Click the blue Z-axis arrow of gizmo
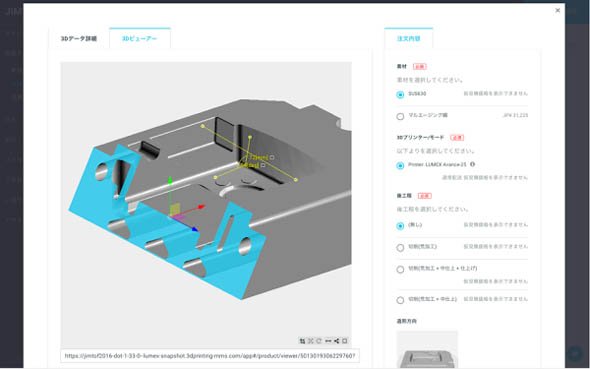 tap(195, 229)
